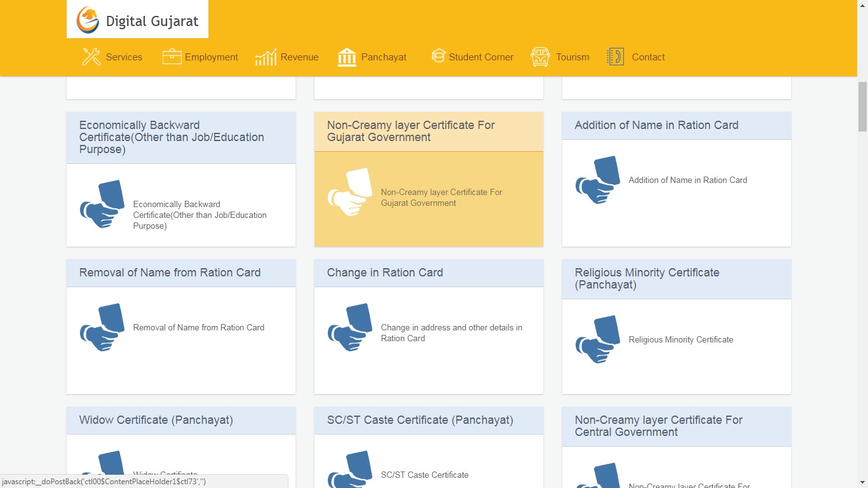Screen dimensions: 868x488
Task: Click the vertical page scrollbar thumb
Action: (x=862, y=106)
